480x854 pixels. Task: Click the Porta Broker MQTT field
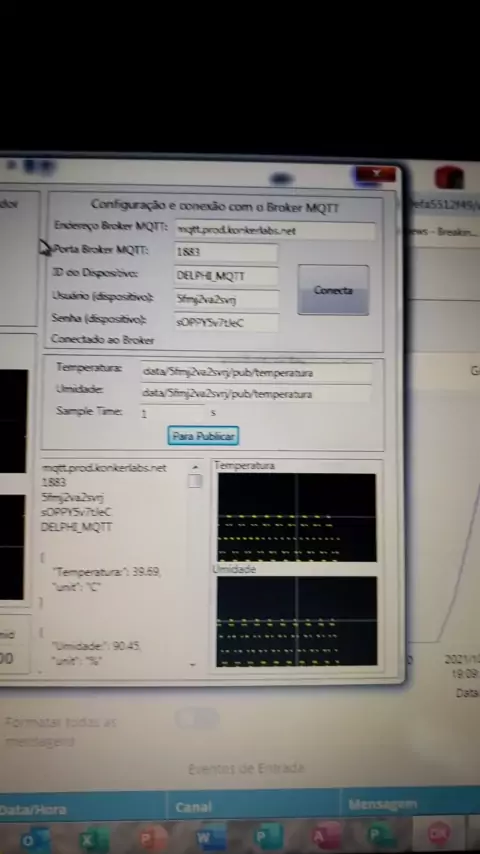[226, 252]
